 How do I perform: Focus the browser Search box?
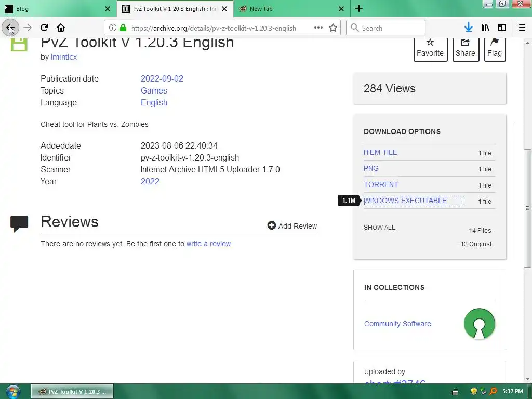pos(386,28)
